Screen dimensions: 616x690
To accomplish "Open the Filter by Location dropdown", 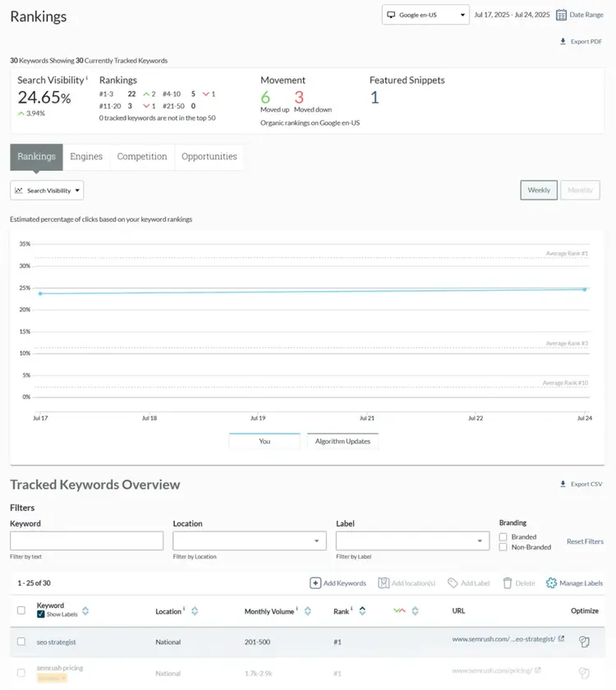I will pos(250,540).
